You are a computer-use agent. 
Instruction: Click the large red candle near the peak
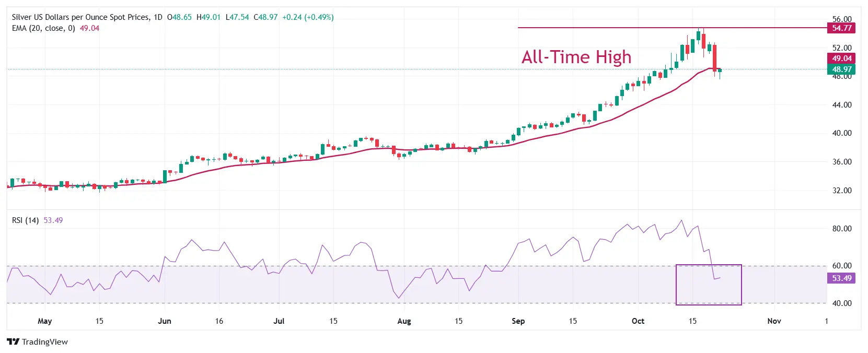pos(714,57)
